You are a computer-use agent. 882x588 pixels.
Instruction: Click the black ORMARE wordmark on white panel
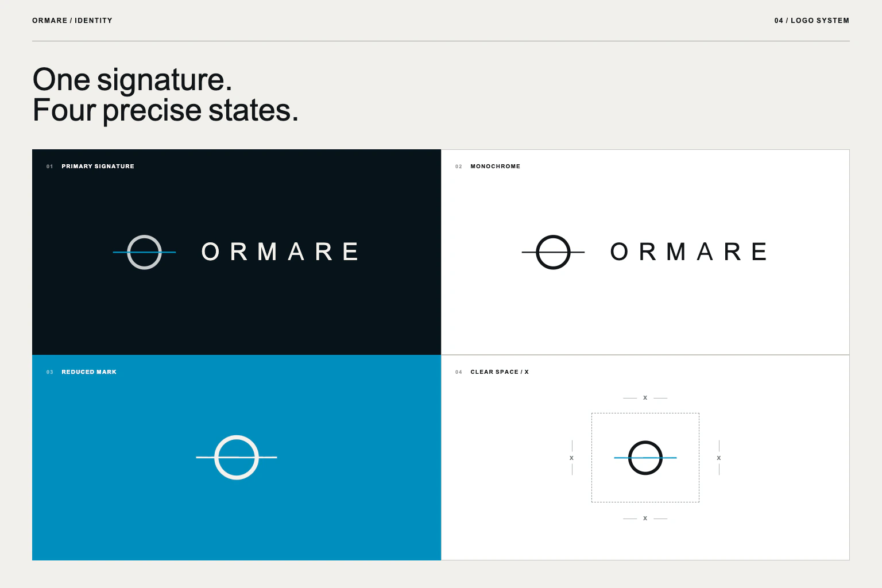tap(689, 252)
